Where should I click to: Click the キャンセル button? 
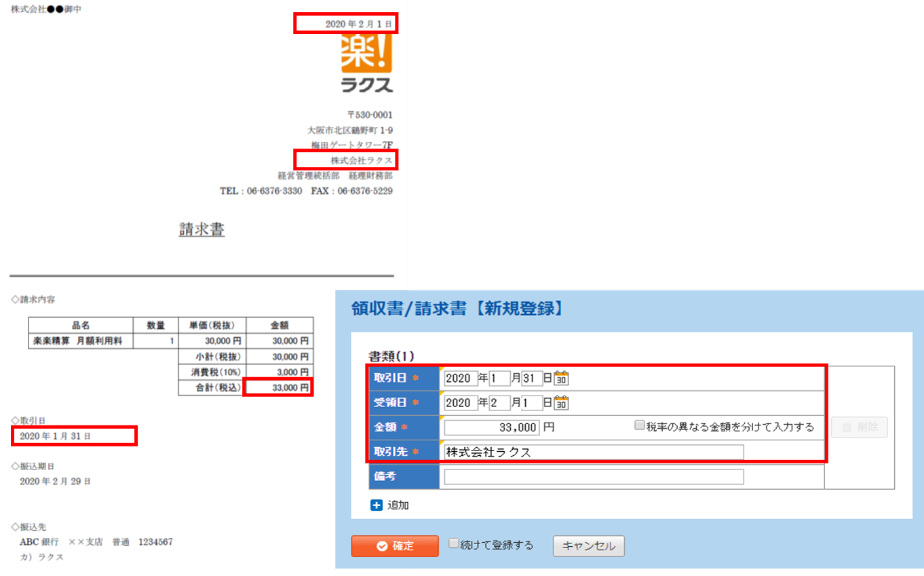click(x=589, y=546)
